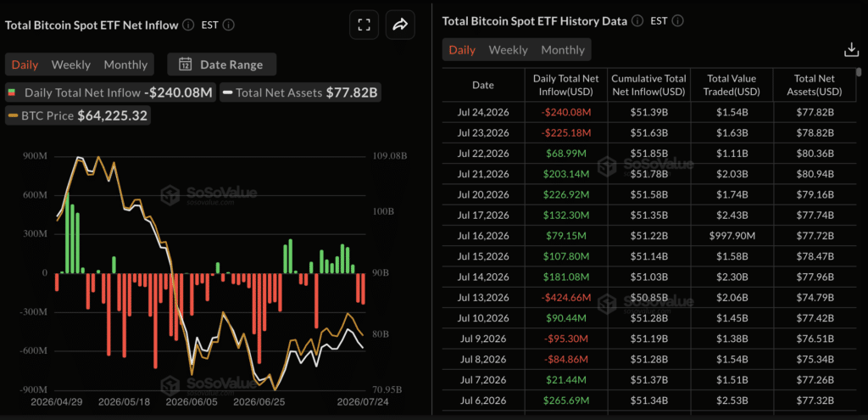Click the $2.53B value traded cell

pyautogui.click(x=732, y=400)
